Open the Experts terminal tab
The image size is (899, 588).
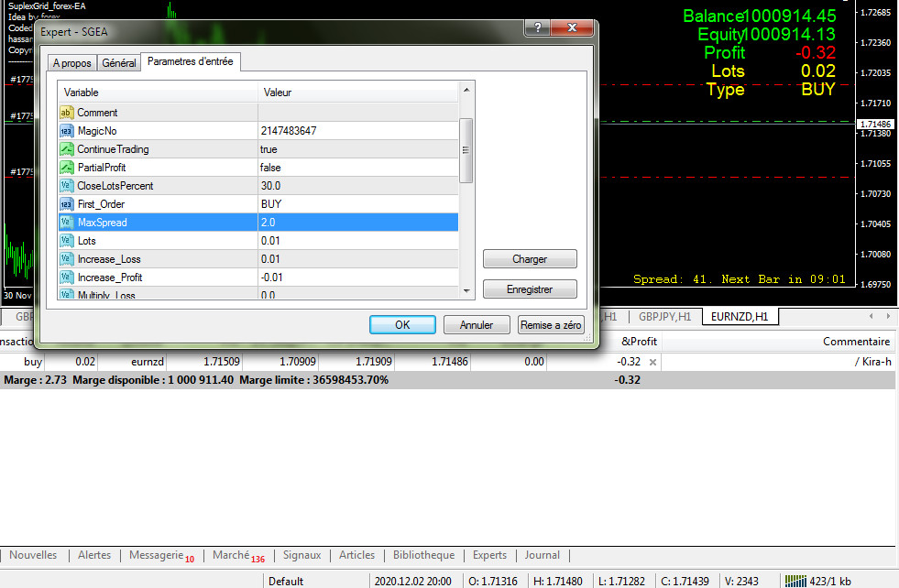click(x=489, y=555)
